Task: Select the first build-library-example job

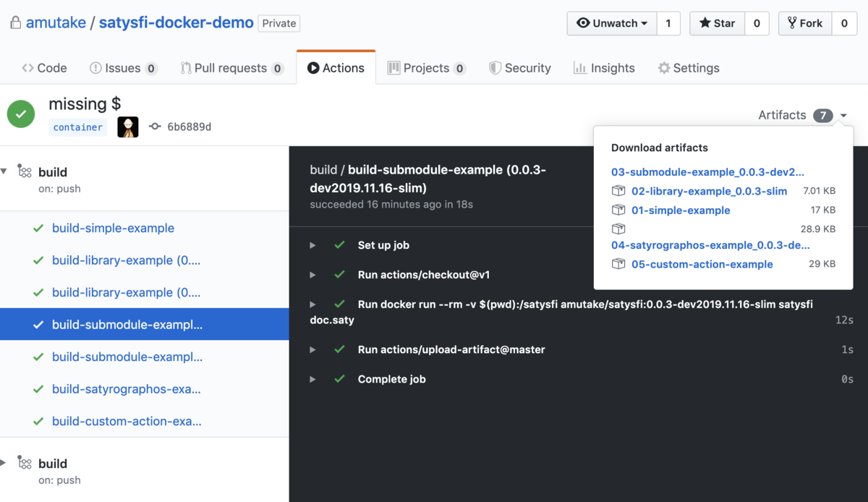Action: pyautogui.click(x=127, y=260)
